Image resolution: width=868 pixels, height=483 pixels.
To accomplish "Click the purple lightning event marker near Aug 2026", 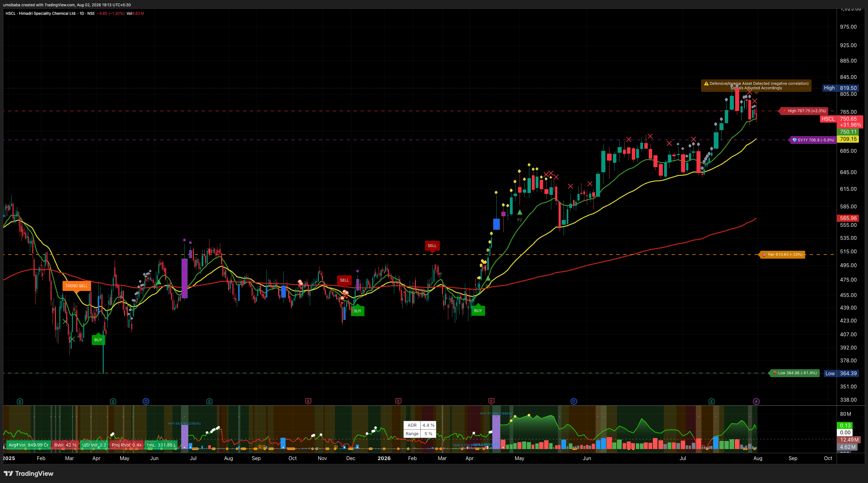I will [756, 401].
